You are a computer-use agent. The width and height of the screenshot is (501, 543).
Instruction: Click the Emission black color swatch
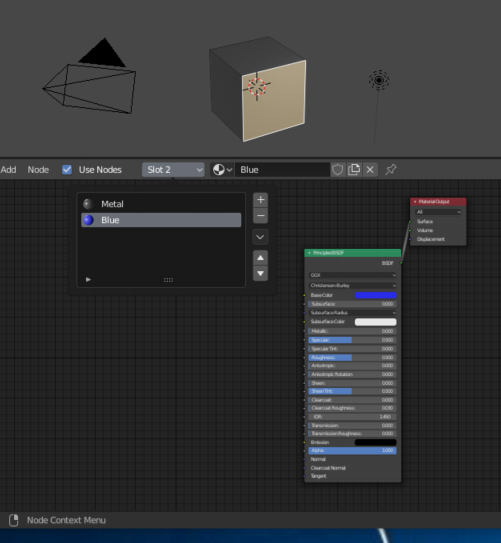click(x=376, y=443)
